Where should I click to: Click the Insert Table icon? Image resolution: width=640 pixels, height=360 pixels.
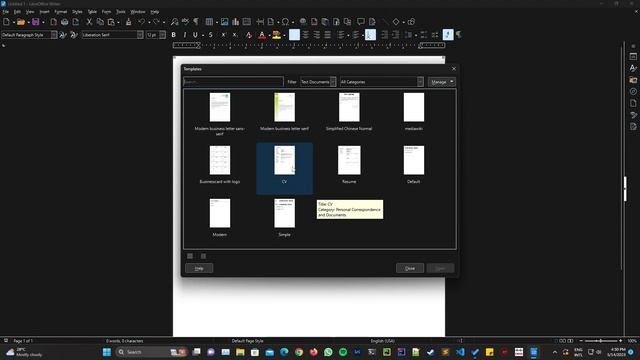(x=209, y=22)
